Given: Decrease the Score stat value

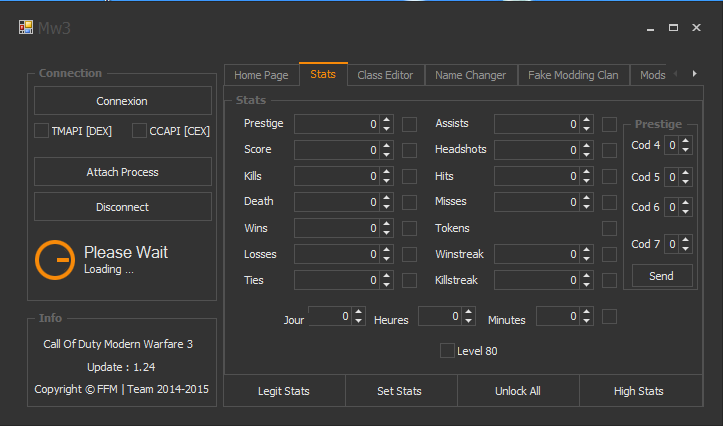Looking at the screenshot, I should [386, 154].
